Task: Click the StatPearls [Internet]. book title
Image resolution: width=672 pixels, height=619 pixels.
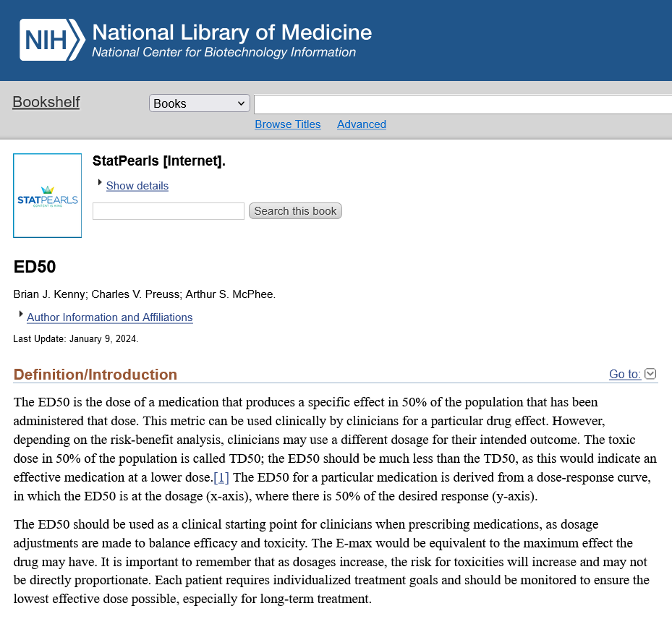Action: (x=159, y=161)
